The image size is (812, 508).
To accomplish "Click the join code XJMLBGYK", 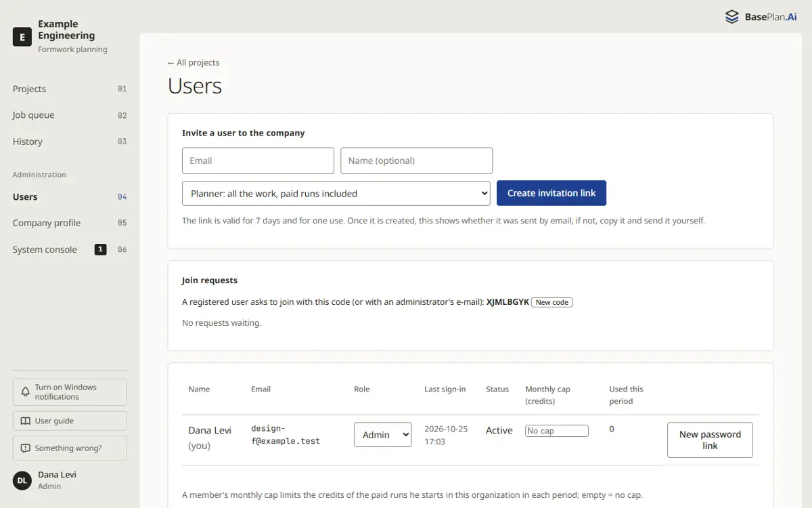I will click(x=507, y=302).
